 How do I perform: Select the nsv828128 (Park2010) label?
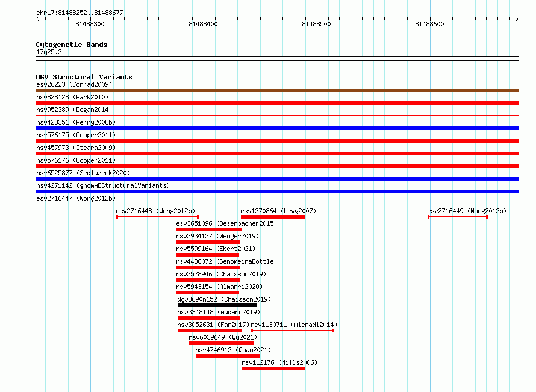[72, 97]
